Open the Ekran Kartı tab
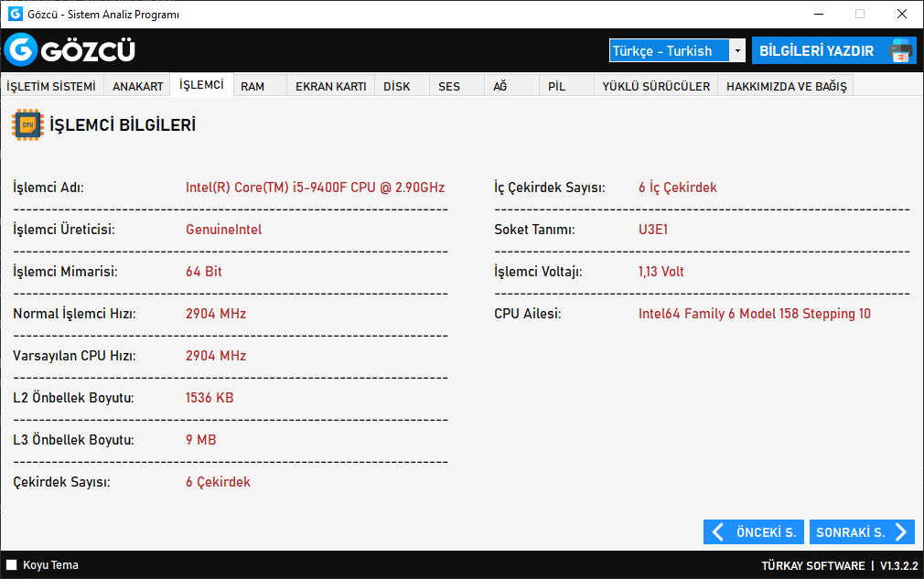This screenshot has width=924, height=579. coord(330,87)
